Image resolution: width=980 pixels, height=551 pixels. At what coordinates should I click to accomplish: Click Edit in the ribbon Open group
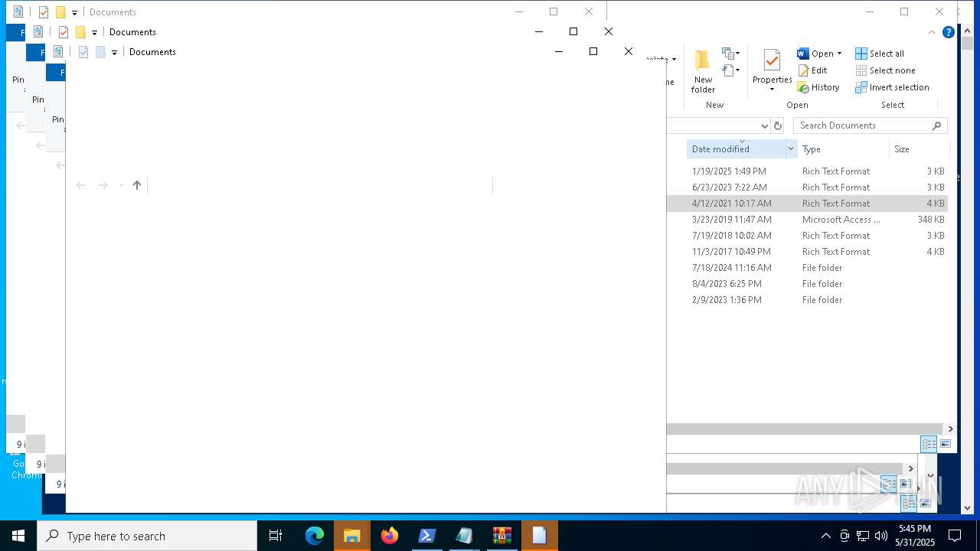pyautogui.click(x=812, y=70)
